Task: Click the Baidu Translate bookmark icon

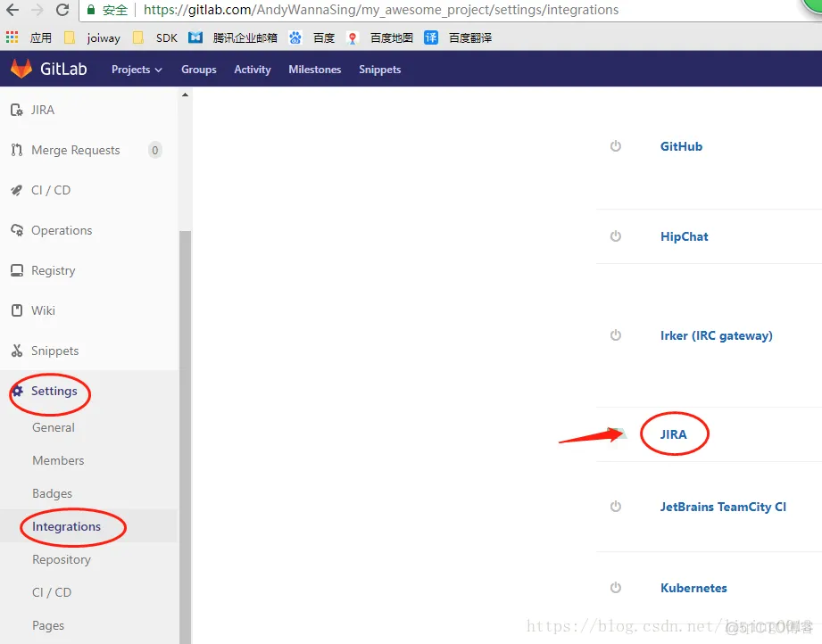Action: (431, 37)
